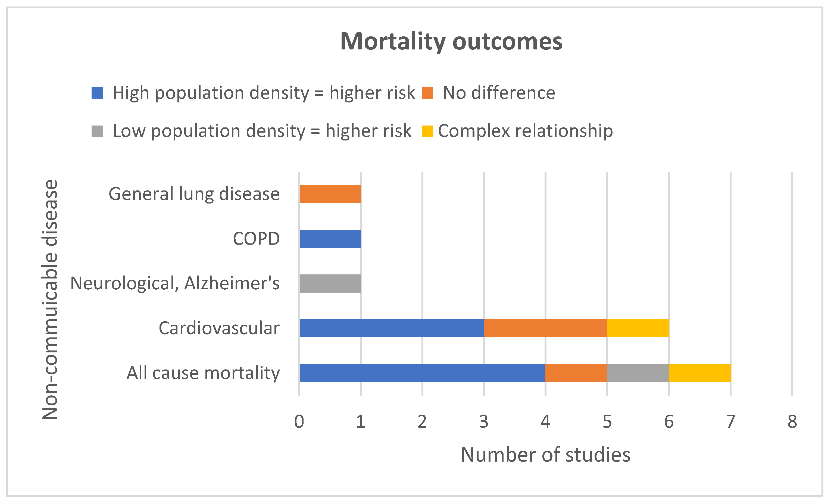Click the yellow Complex relationship legend swatch

pyautogui.click(x=427, y=131)
